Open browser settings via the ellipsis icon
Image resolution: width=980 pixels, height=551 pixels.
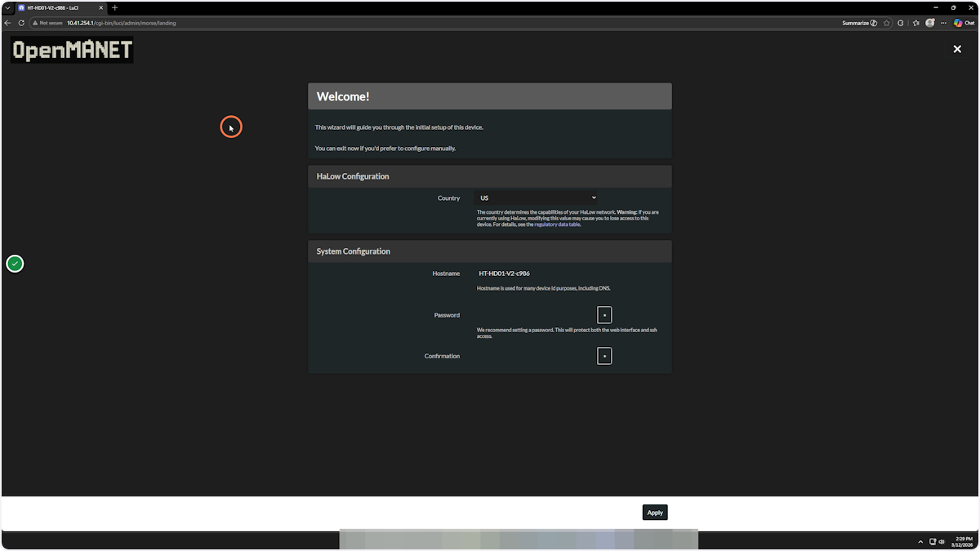point(944,23)
